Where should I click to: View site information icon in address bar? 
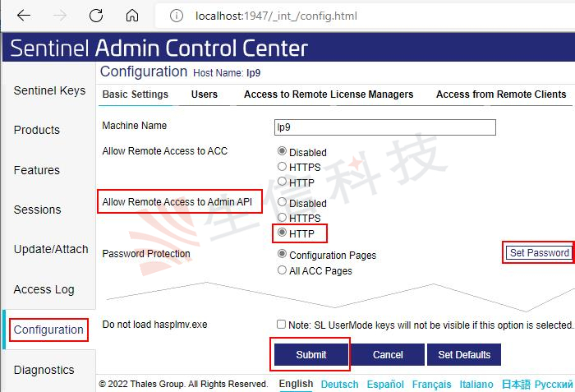pyautogui.click(x=177, y=16)
